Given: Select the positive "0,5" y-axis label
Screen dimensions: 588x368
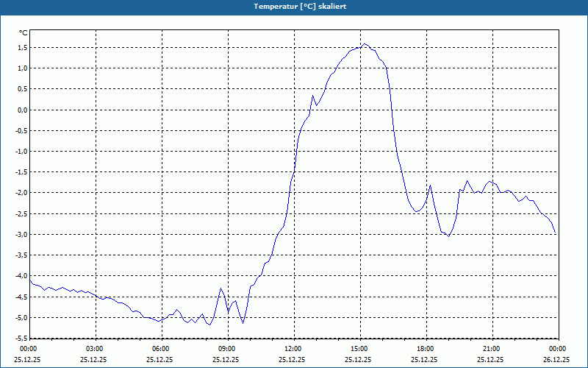Looking at the screenshot, I should click(x=23, y=89).
